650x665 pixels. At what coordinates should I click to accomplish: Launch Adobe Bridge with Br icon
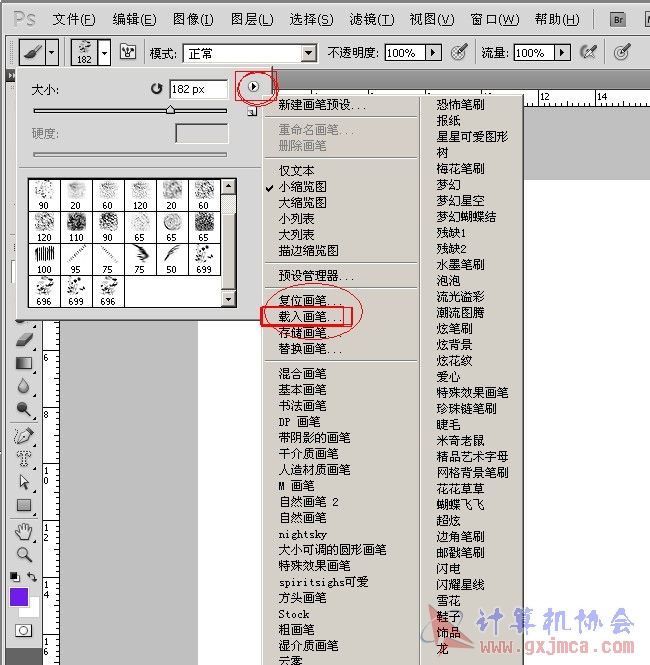[x=618, y=20]
